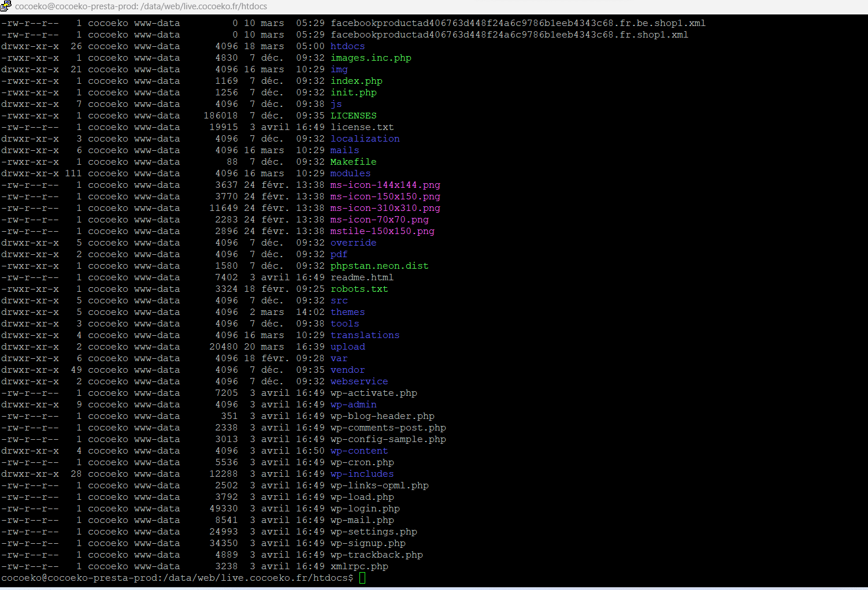The image size is (868, 590).
Task: Click the mstile-150x150.png filename
Action: point(382,231)
